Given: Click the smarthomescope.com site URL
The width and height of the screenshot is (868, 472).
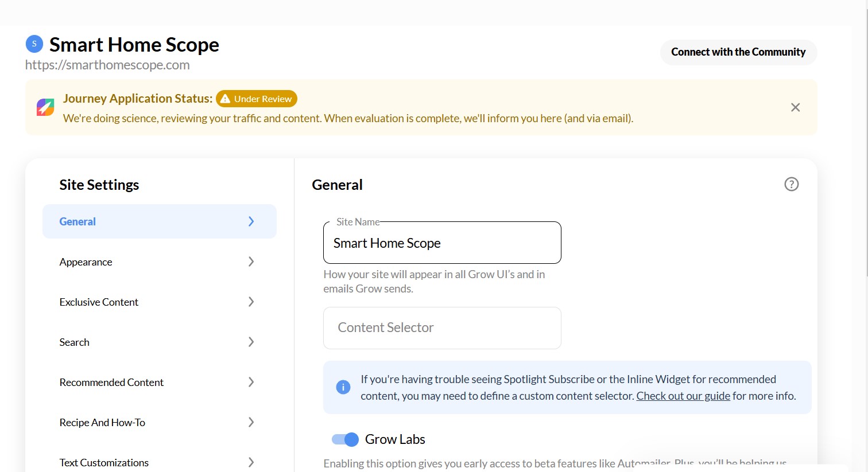Looking at the screenshot, I should point(107,65).
